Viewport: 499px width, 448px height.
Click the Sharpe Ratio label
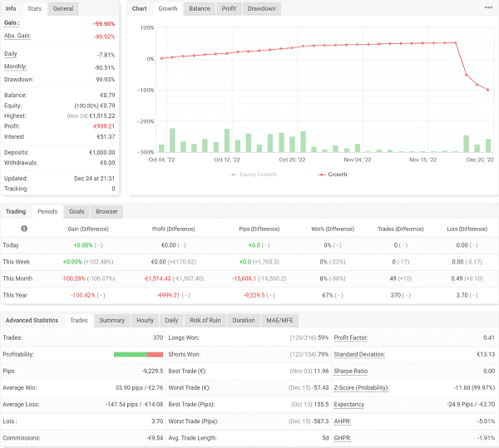(x=351, y=371)
